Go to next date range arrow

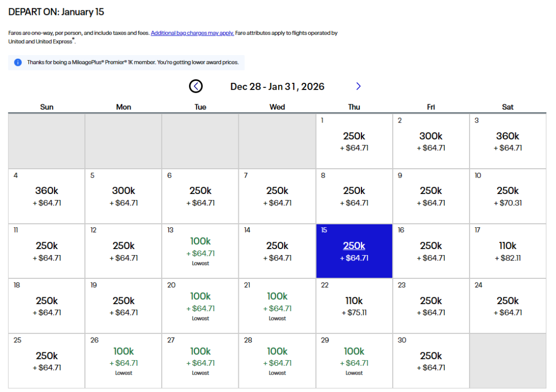tap(358, 86)
